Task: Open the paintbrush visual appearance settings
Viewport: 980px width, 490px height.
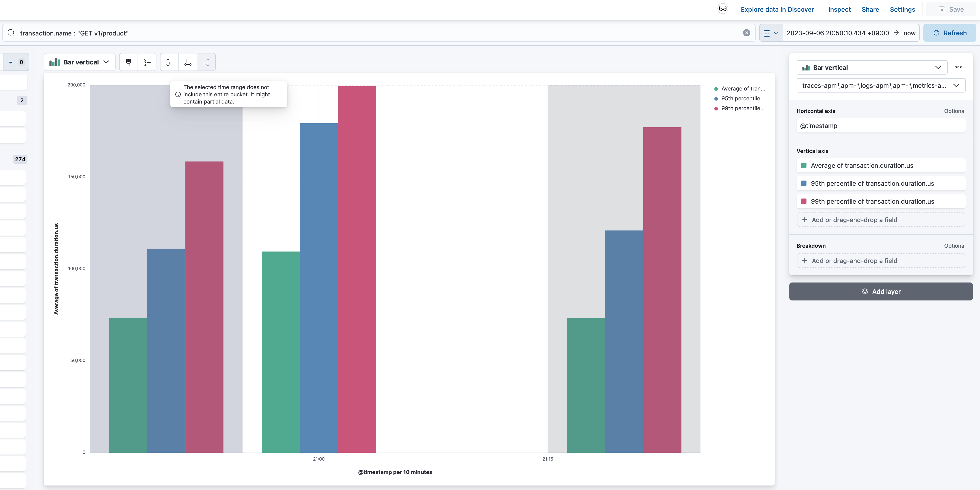Action: [128, 62]
